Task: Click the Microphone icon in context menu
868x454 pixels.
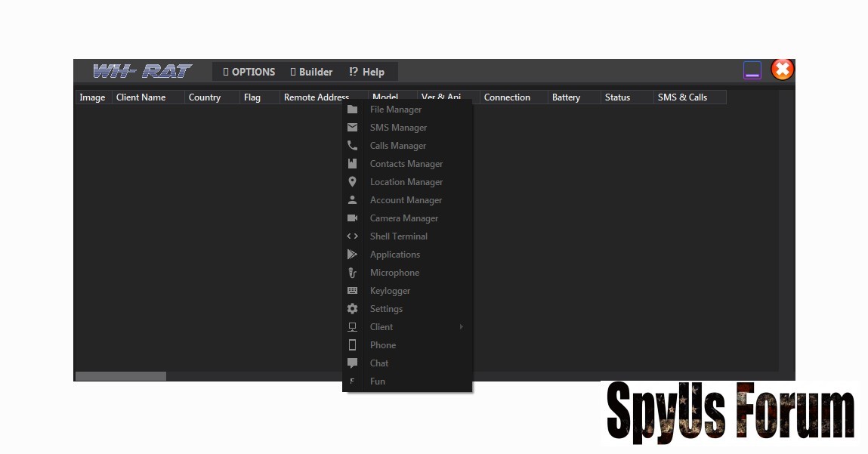Action: pyautogui.click(x=352, y=273)
